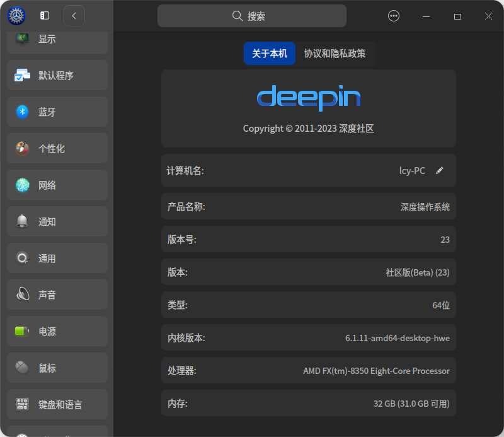This screenshot has height=437, width=504.
Task: Click the 类型 label
Action: pyautogui.click(x=178, y=305)
